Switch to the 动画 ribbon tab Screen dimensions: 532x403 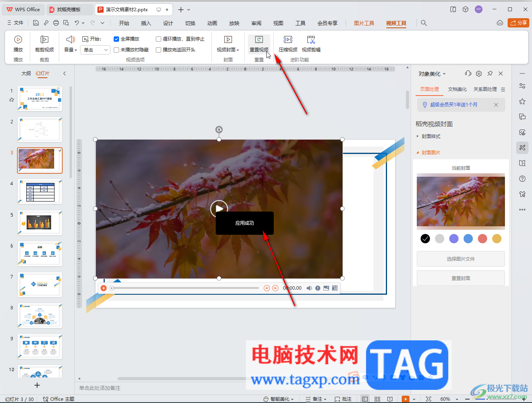pos(212,23)
